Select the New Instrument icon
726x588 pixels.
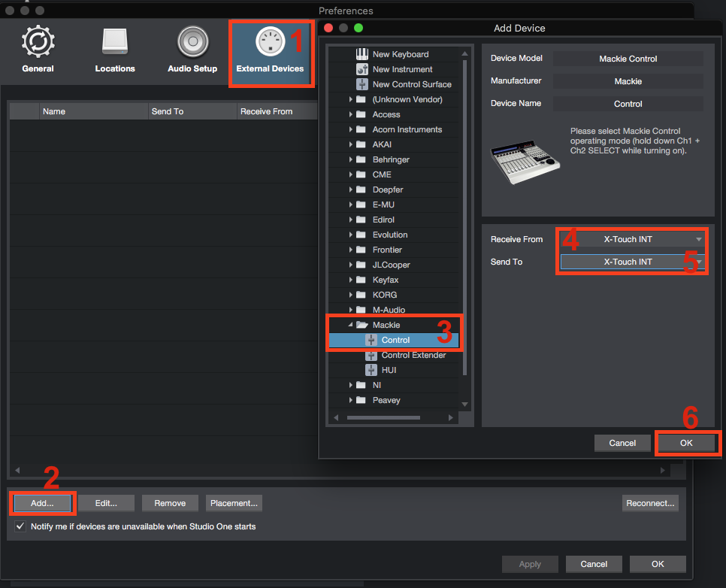(361, 69)
